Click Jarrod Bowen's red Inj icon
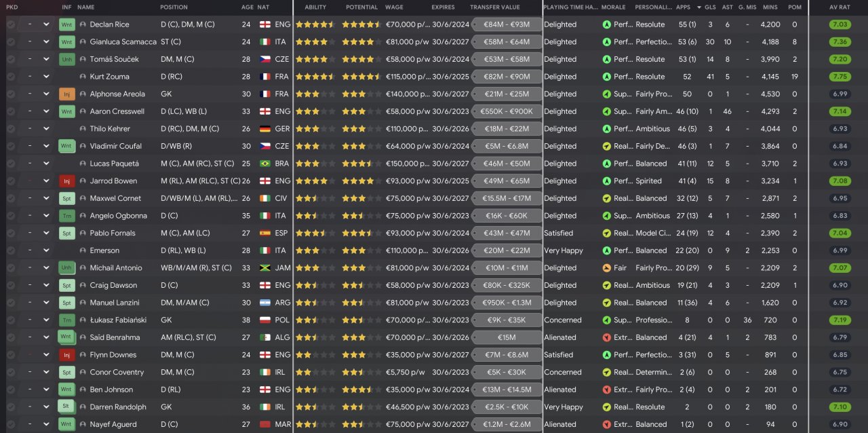The height and width of the screenshot is (433, 868). pos(66,181)
